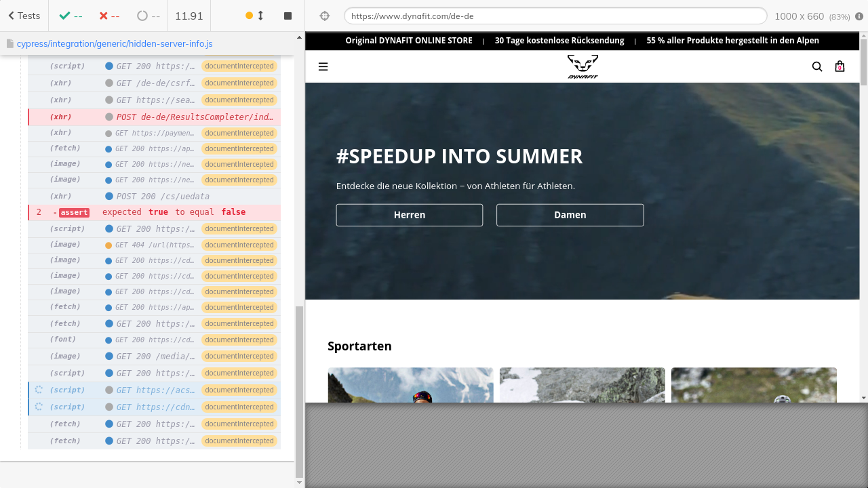Click the Damen button

(570, 215)
